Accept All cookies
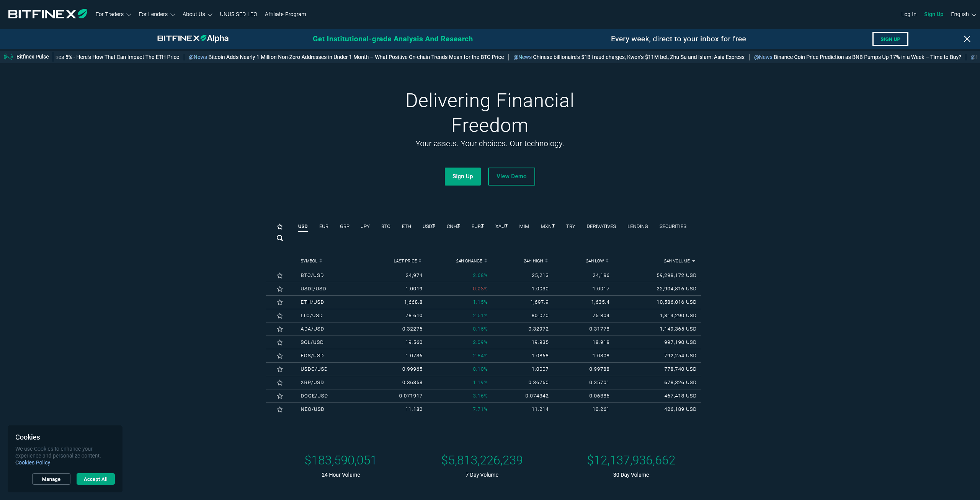This screenshot has width=980, height=500. [96, 479]
